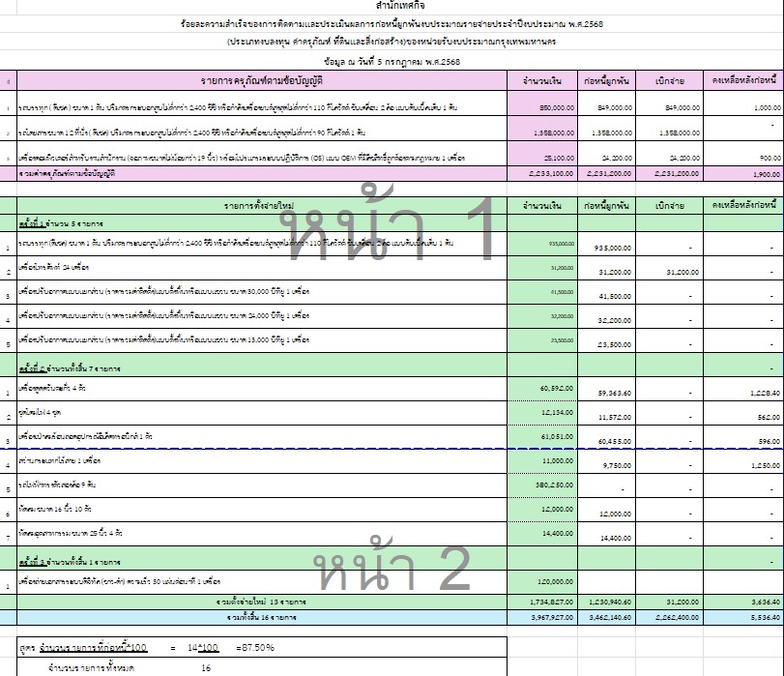Select the remaining balance cell 1,000.00
Viewport: 784px width, 676px height.
[x=743, y=103]
